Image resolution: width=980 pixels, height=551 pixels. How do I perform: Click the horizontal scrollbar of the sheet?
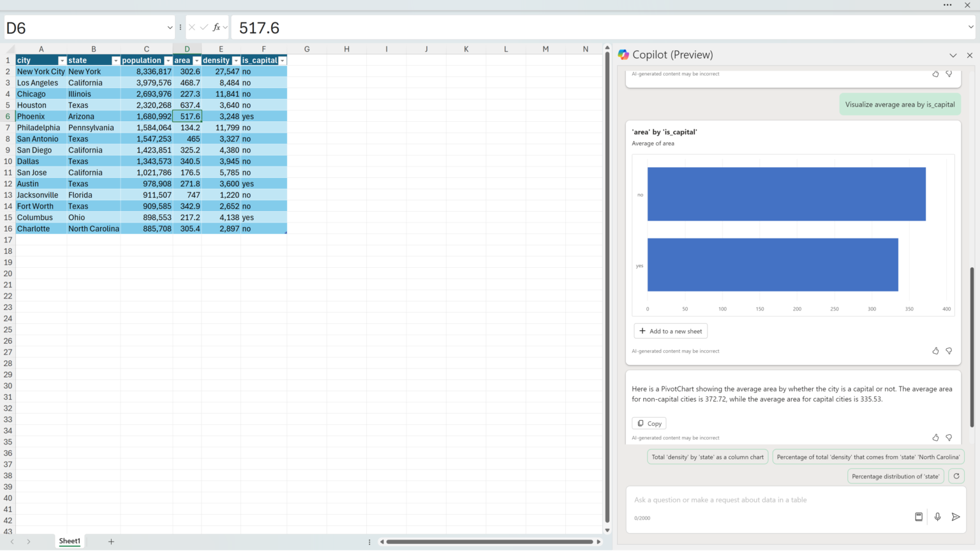tap(489, 542)
